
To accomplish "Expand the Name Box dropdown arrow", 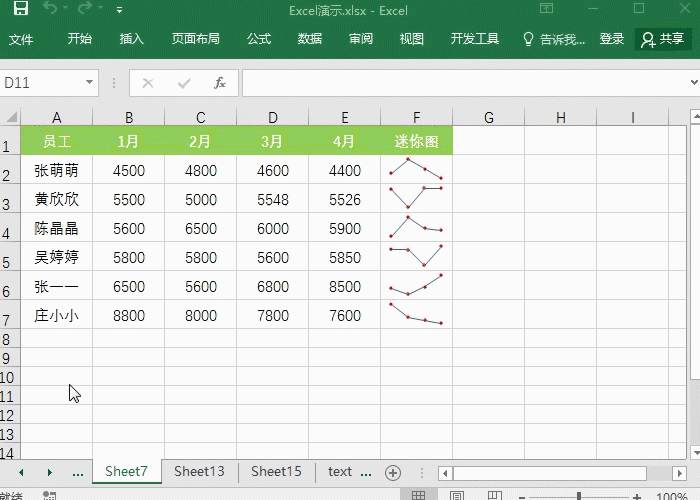I will tap(89, 83).
